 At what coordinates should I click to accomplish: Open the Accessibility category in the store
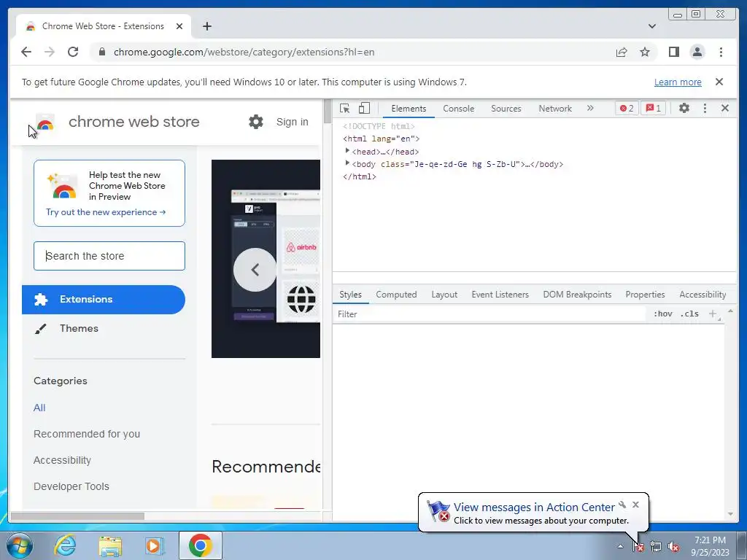(62, 460)
